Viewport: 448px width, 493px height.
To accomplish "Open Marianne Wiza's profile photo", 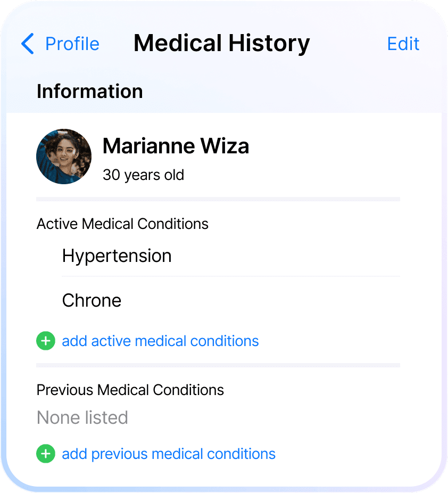I will 64,157.
